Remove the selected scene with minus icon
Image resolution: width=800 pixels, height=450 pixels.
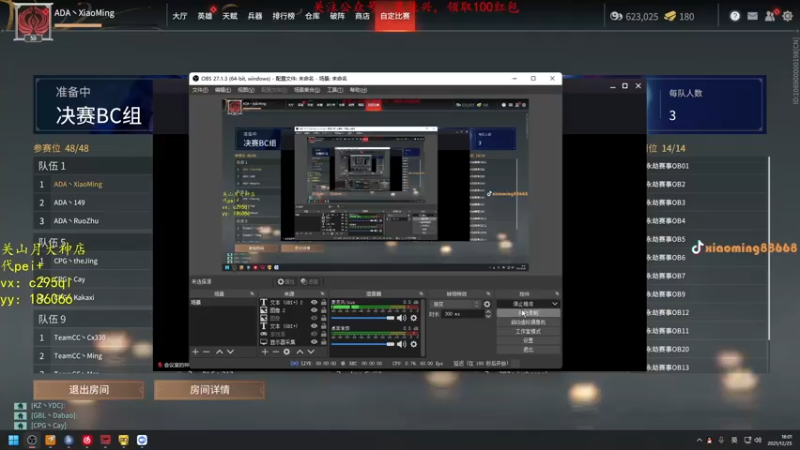tap(206, 352)
